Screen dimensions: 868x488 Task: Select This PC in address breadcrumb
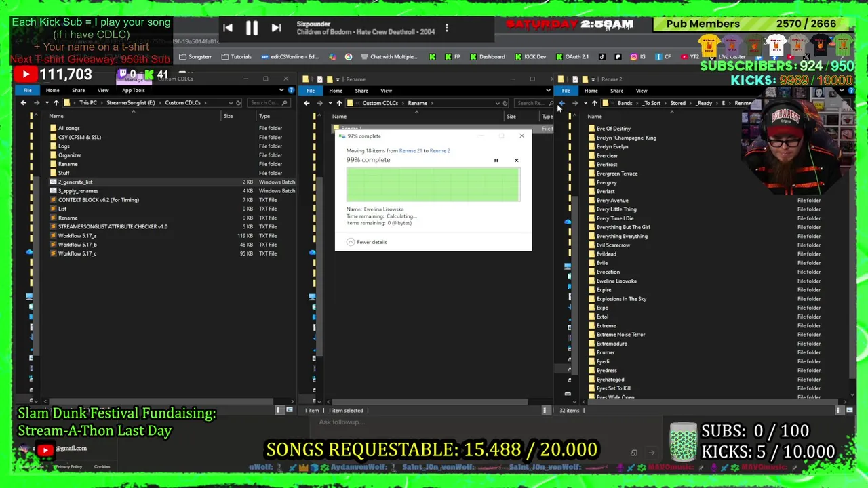[87, 103]
